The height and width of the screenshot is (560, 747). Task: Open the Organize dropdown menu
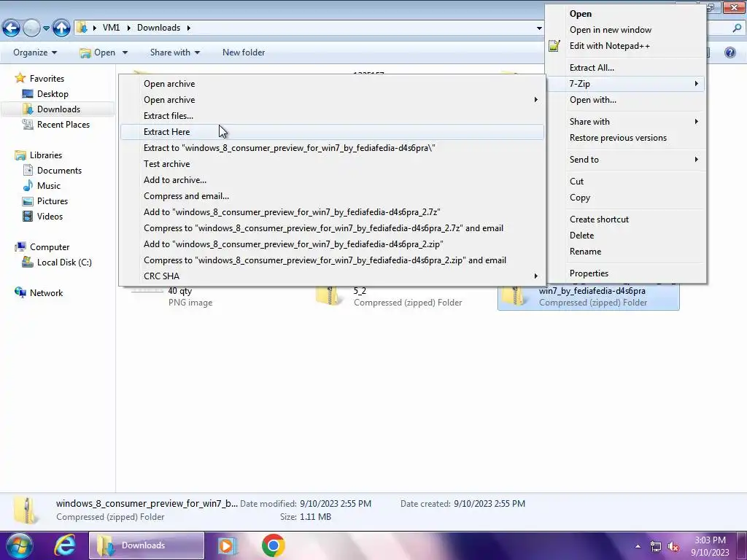tap(35, 52)
